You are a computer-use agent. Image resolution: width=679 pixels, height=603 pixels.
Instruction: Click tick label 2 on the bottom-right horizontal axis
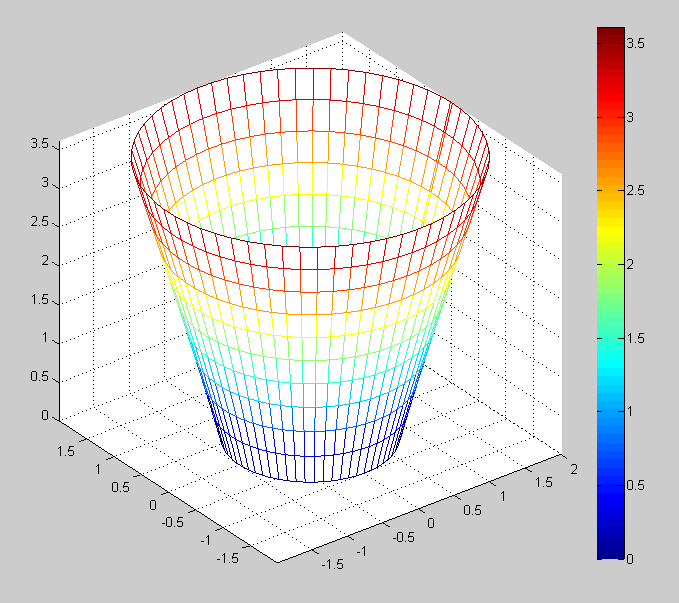click(572, 470)
